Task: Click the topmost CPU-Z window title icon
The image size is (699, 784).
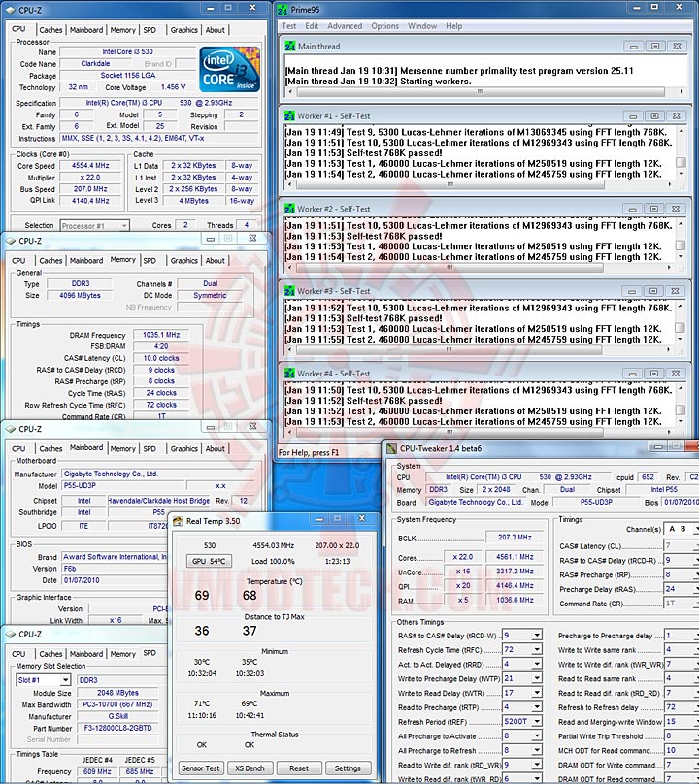Action: coord(11,10)
